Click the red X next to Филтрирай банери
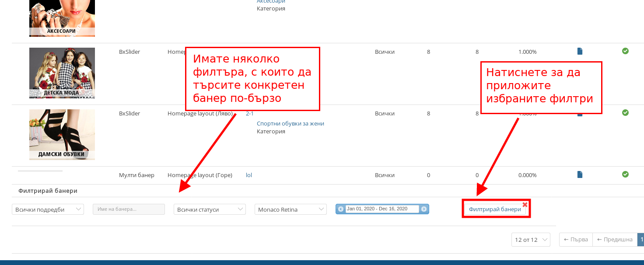Viewport: 644px width, 265px height. (x=525, y=205)
